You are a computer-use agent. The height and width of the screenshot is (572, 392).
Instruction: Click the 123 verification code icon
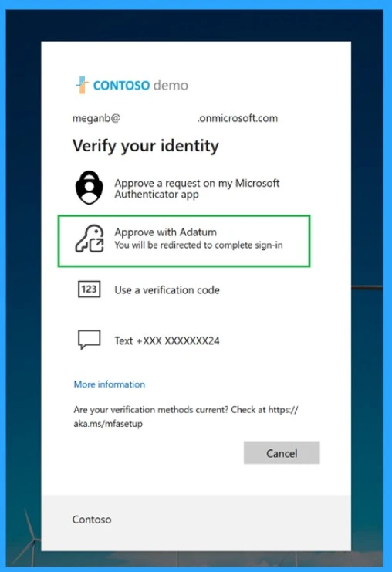[x=90, y=289]
